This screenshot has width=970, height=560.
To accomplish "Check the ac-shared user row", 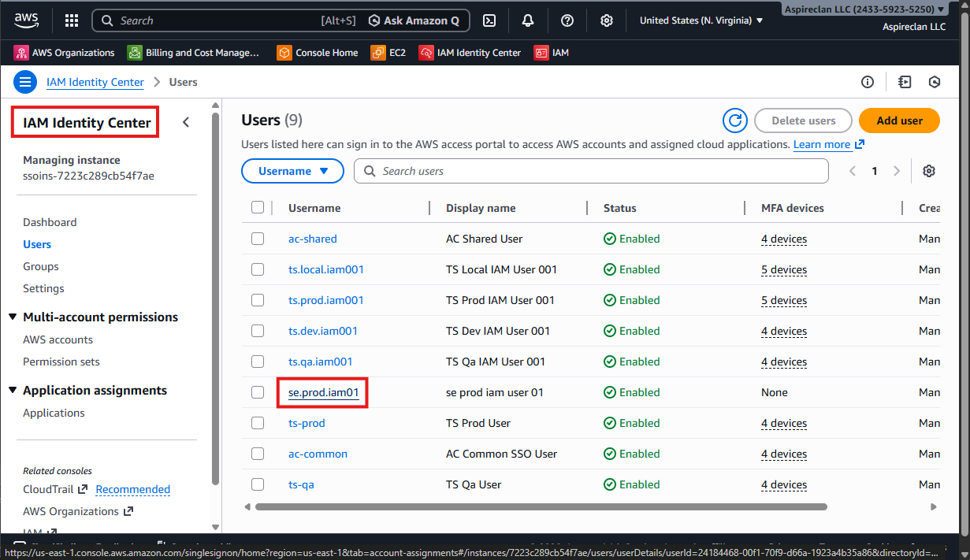I will 258,239.
